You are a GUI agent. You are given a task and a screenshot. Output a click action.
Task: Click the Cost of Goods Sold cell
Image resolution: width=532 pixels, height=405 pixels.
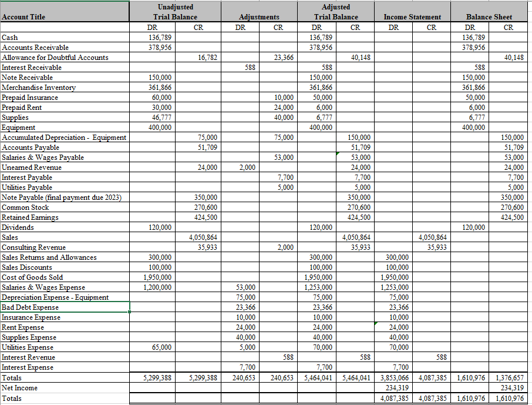(32, 277)
